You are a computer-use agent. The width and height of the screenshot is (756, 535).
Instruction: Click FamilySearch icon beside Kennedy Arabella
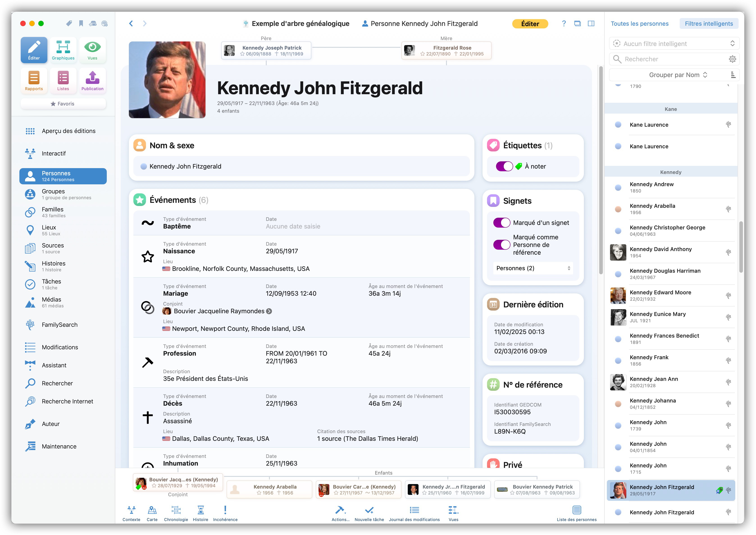click(728, 209)
